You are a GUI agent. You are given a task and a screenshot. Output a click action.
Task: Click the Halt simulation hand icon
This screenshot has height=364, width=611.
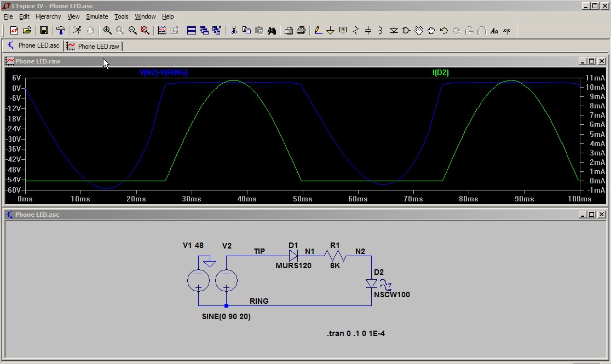[90, 31]
